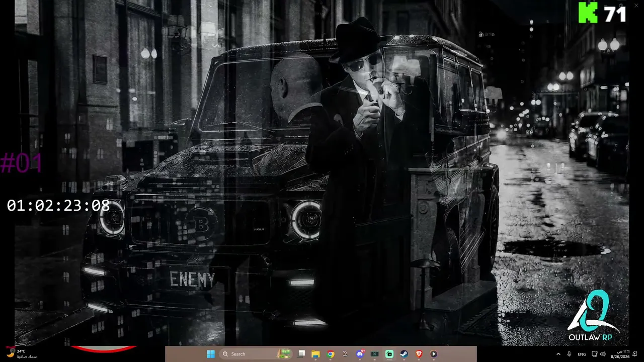
Task: Open Discord from the taskbar
Action: [x=360, y=354]
